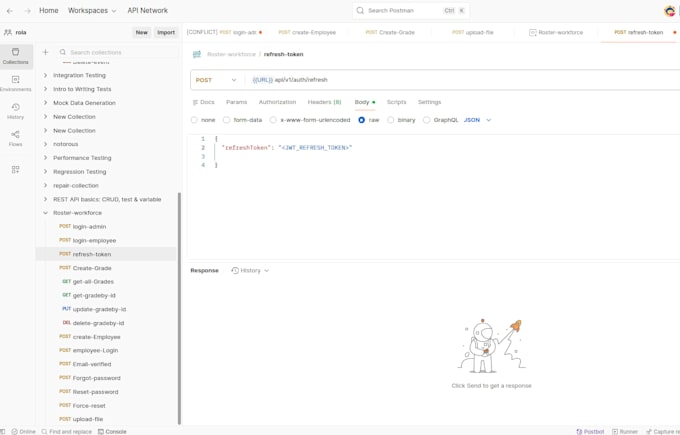
Task: Open the Flows sidebar panel
Action: point(16,138)
